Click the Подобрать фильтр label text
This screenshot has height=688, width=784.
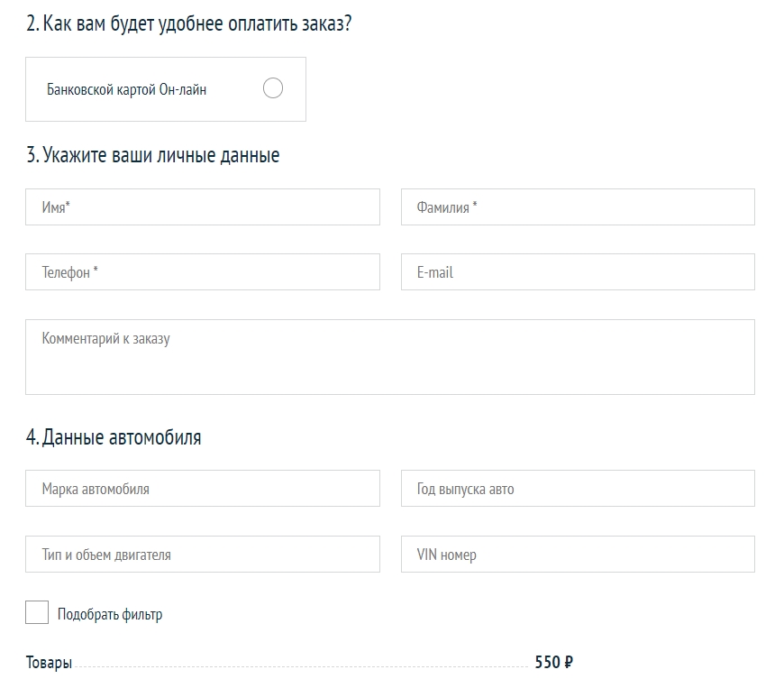110,614
